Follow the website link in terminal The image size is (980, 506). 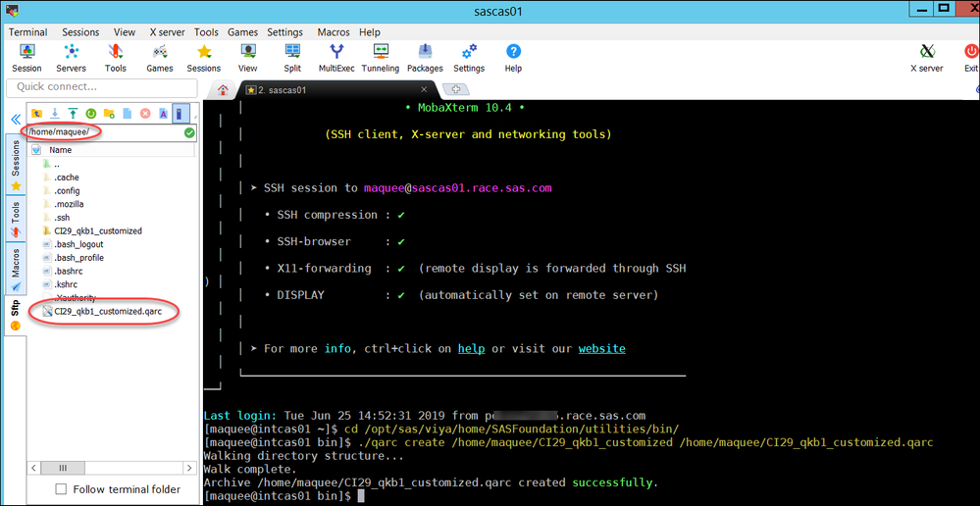(601, 348)
